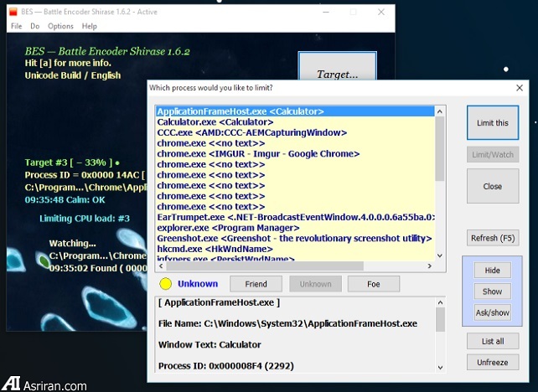Click the List all button
Viewport: 538px width, 392px height.
492,341
